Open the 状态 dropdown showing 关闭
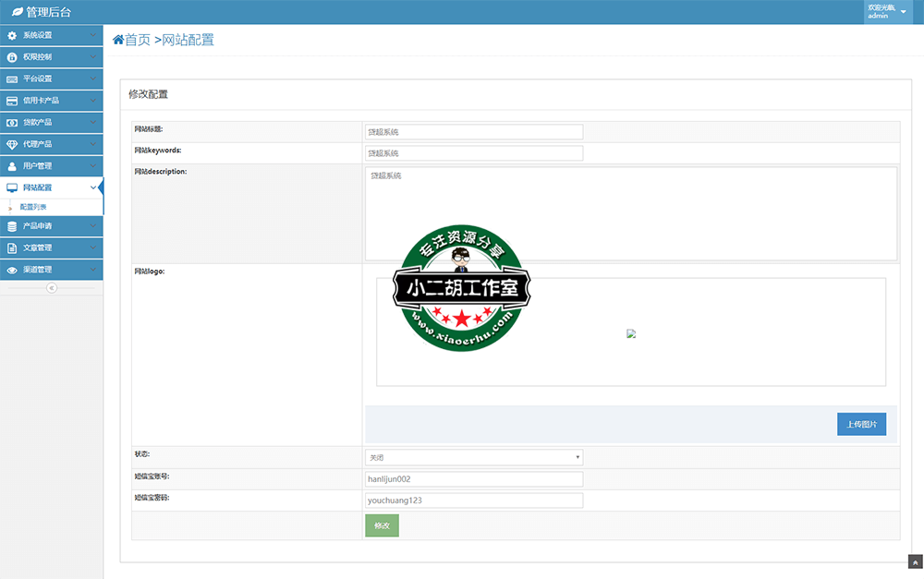Image resolution: width=924 pixels, height=579 pixels. pyautogui.click(x=474, y=457)
